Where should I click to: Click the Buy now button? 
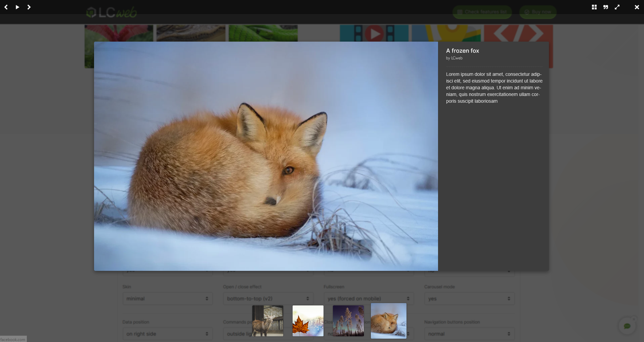click(538, 12)
